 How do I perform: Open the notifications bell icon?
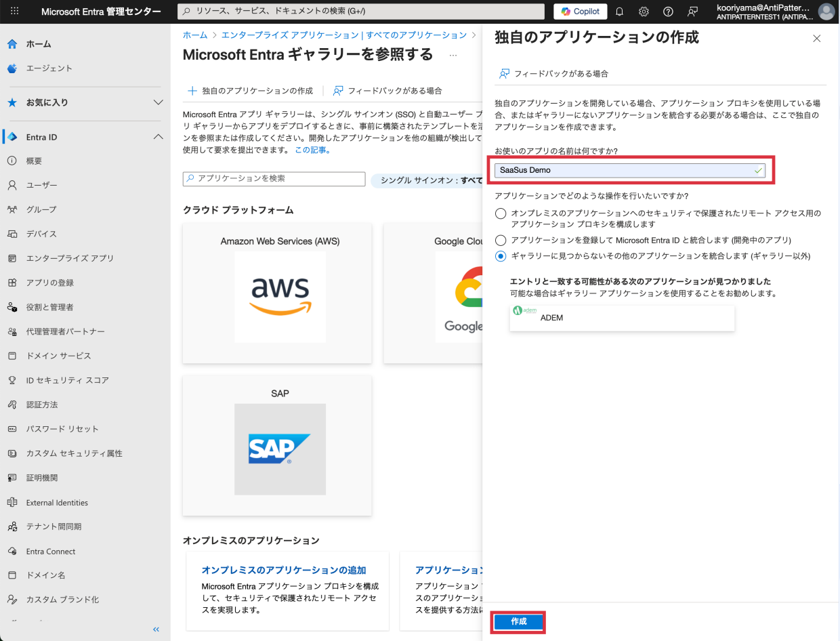coord(619,12)
